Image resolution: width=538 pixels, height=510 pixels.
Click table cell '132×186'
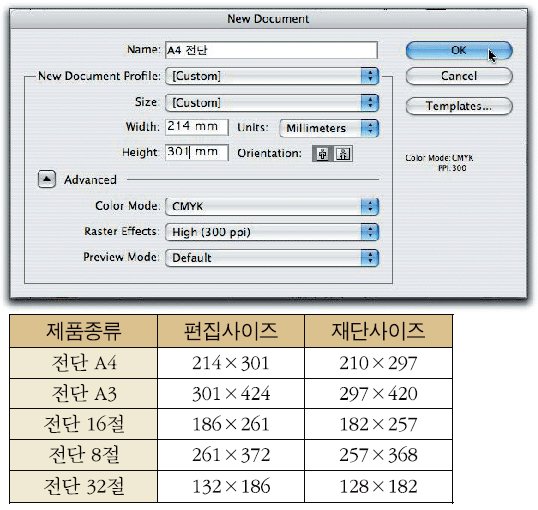pyautogui.click(x=231, y=486)
